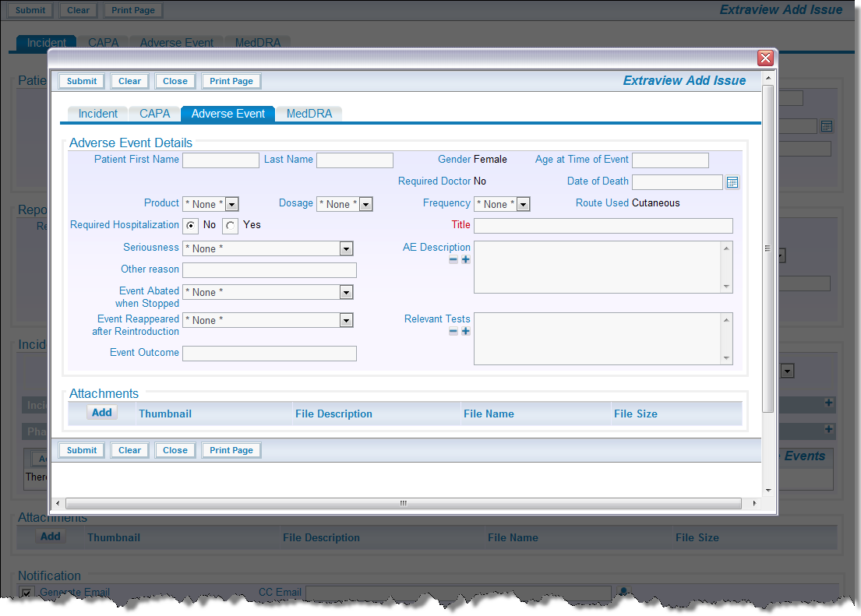Image resolution: width=861 pixels, height=616 pixels.
Task: Click Submit in background window toolbar
Action: point(30,10)
